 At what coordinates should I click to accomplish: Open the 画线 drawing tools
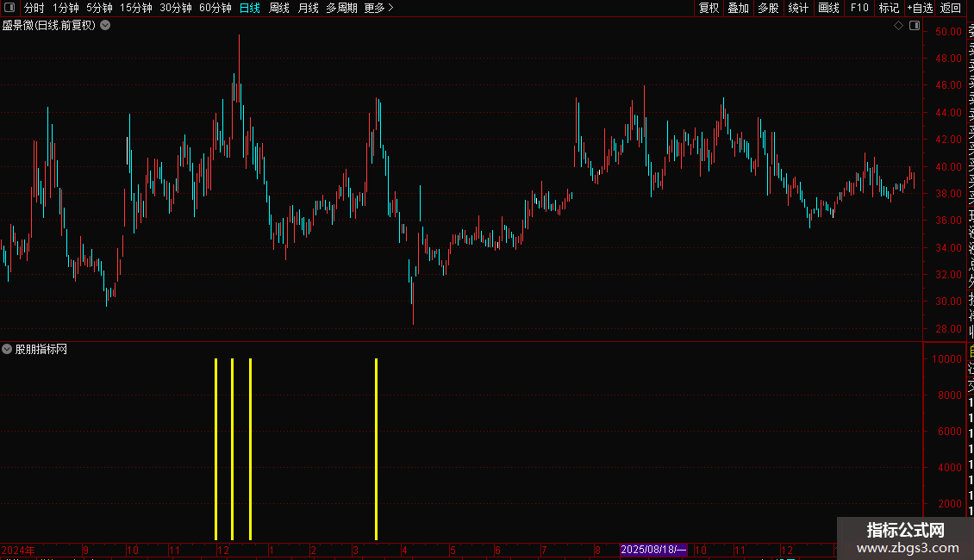[x=828, y=8]
